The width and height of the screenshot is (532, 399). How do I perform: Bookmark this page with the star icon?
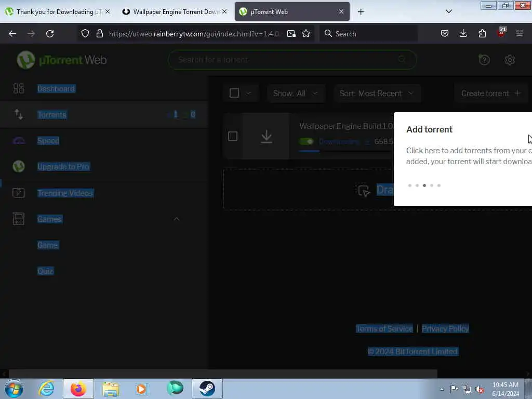[x=306, y=34]
